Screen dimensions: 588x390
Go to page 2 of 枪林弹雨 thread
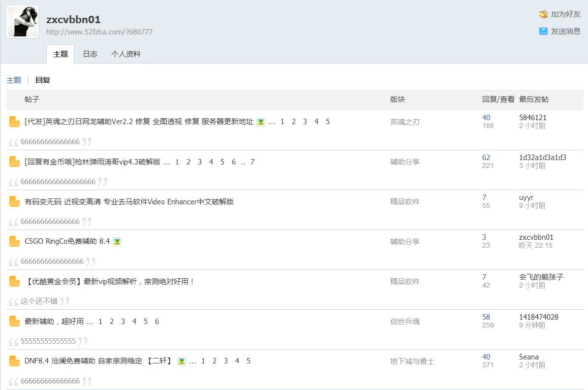tap(188, 162)
